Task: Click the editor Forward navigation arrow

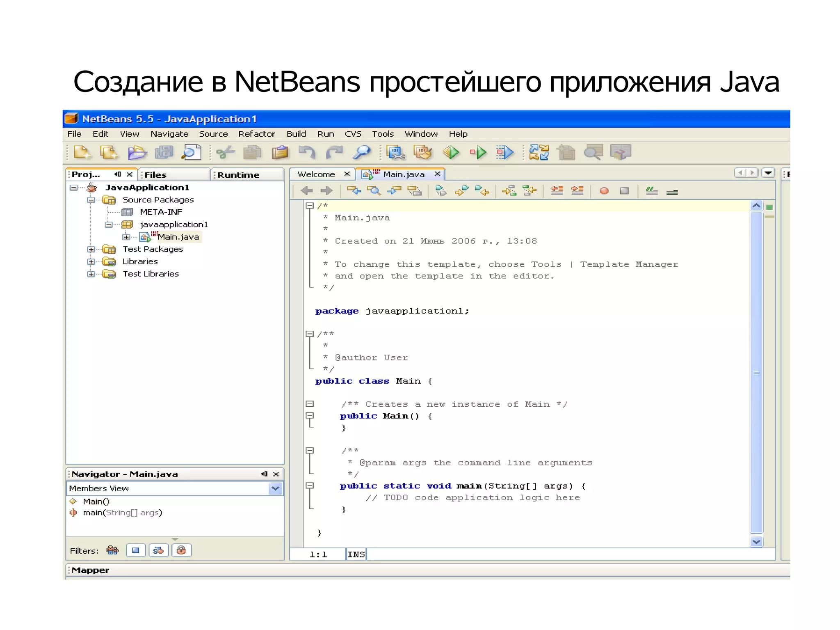Action: [x=327, y=190]
